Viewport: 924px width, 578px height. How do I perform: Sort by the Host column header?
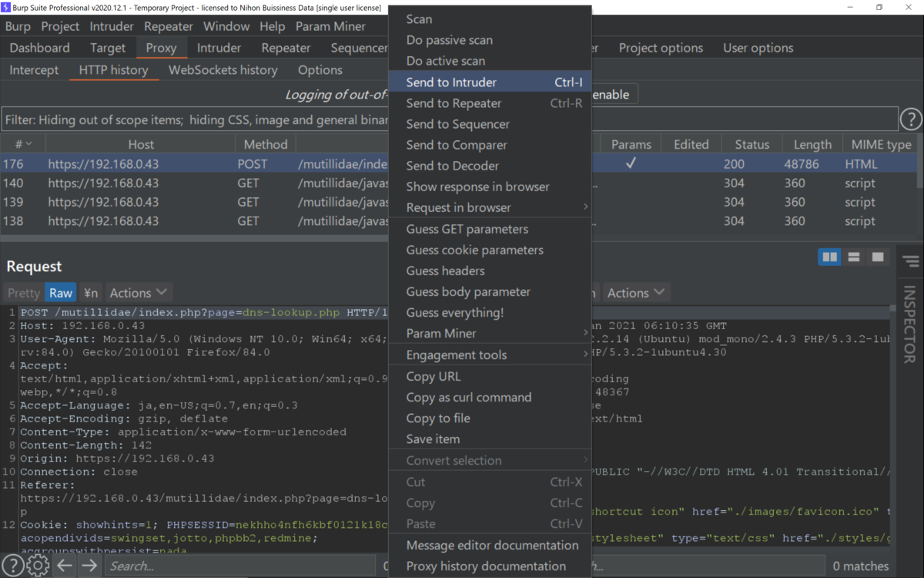pos(141,144)
